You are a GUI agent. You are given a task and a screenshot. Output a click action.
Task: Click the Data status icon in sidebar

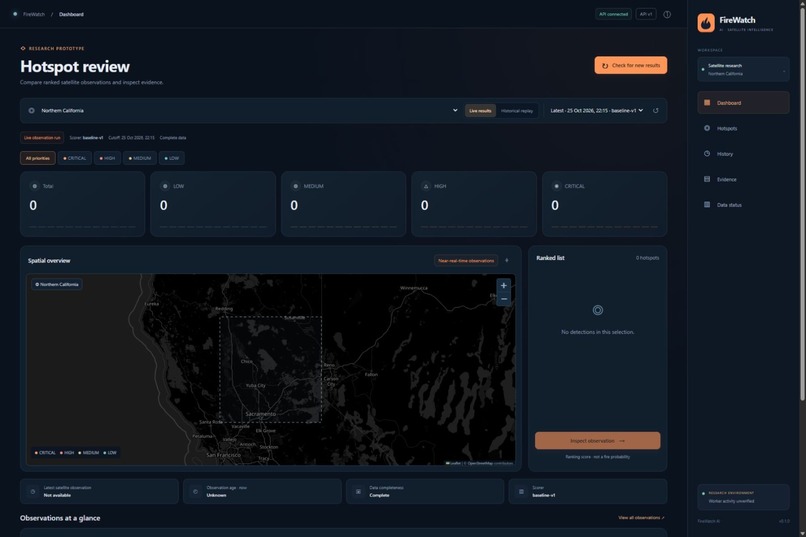(x=707, y=205)
